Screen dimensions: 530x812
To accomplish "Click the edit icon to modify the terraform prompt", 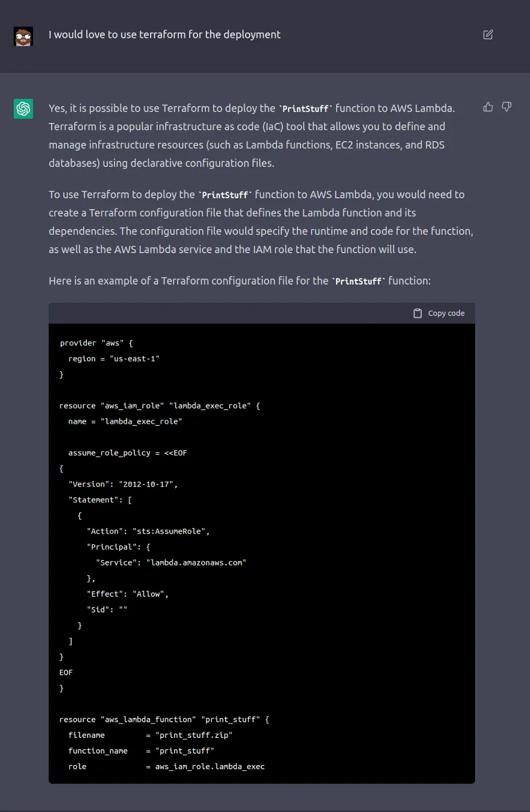I will click(488, 34).
